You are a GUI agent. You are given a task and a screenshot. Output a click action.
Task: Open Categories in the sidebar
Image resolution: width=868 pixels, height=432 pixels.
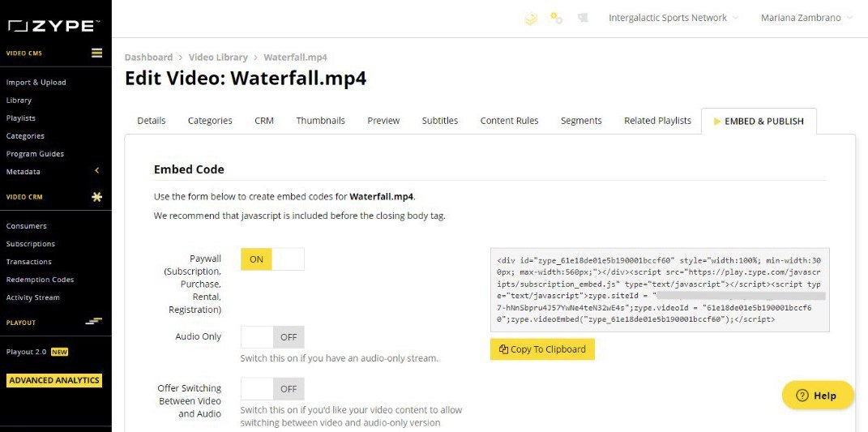[x=25, y=135]
